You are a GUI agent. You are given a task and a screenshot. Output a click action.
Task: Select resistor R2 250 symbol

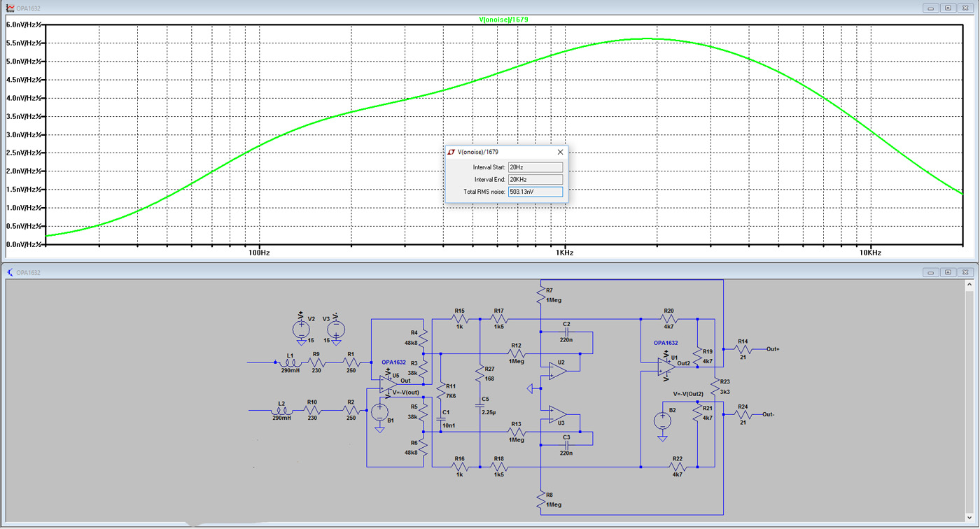point(351,411)
